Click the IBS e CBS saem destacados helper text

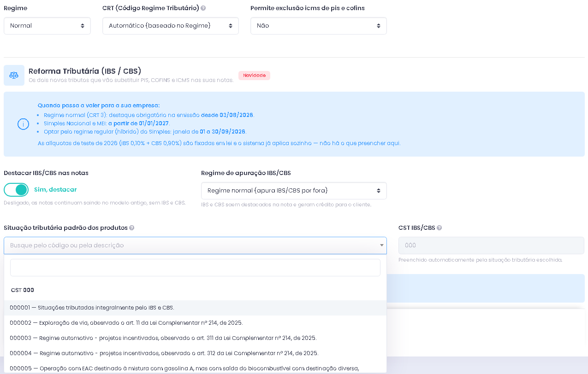click(x=286, y=205)
